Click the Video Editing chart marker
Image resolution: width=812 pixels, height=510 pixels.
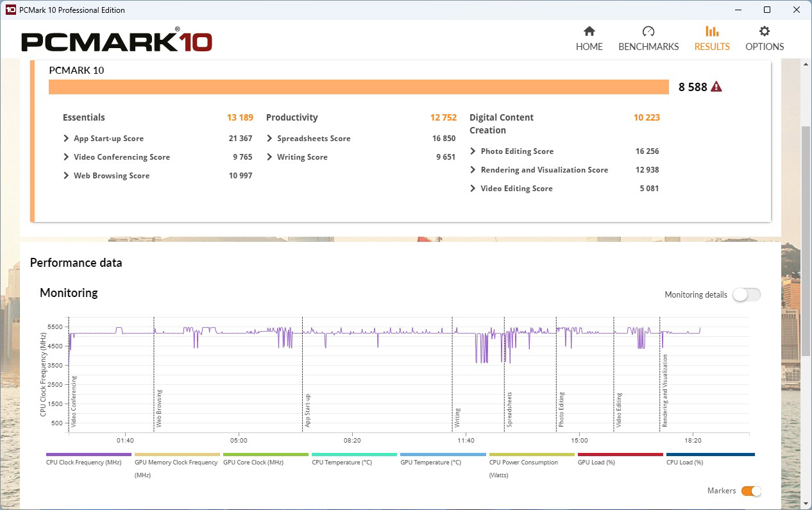619,410
